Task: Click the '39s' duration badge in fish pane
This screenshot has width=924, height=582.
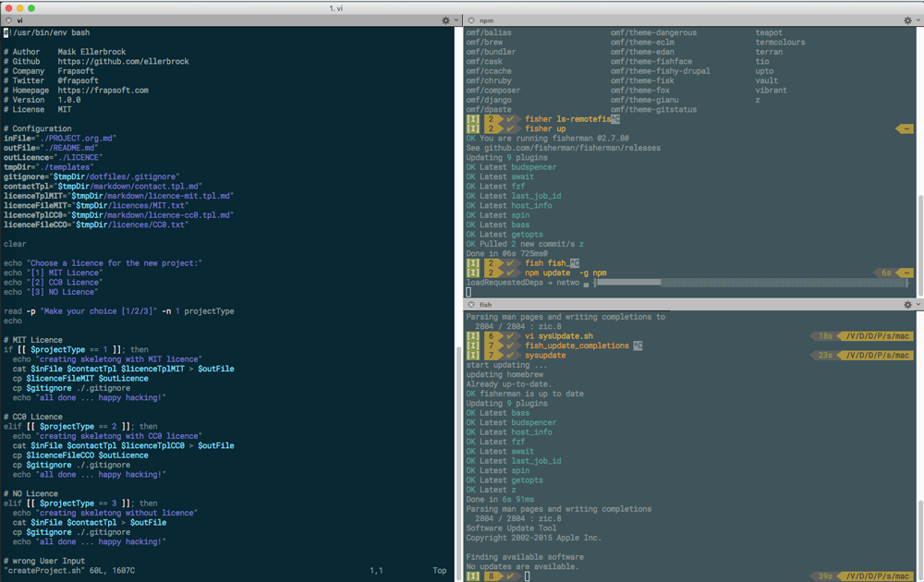Action: tap(825, 576)
